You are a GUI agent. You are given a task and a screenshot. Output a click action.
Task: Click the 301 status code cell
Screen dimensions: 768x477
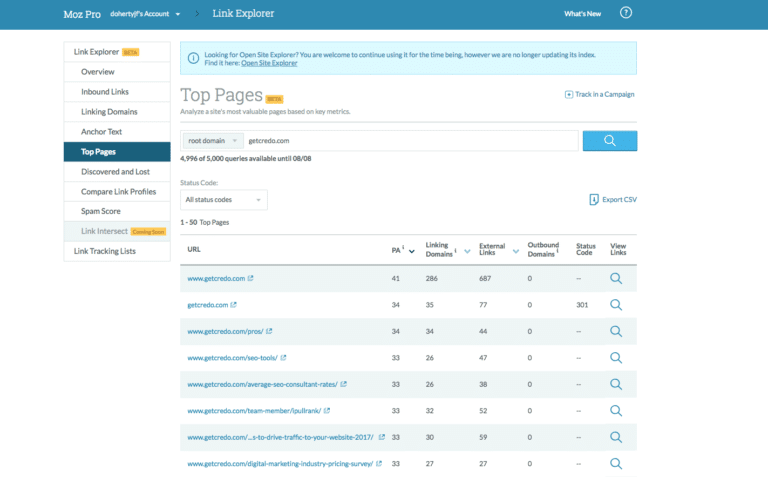coord(582,305)
